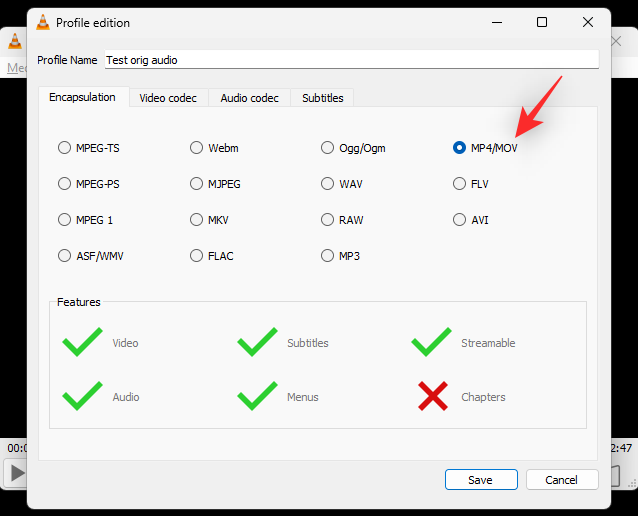
Task: Close the Profile edition dialog
Action: pyautogui.click(x=588, y=22)
